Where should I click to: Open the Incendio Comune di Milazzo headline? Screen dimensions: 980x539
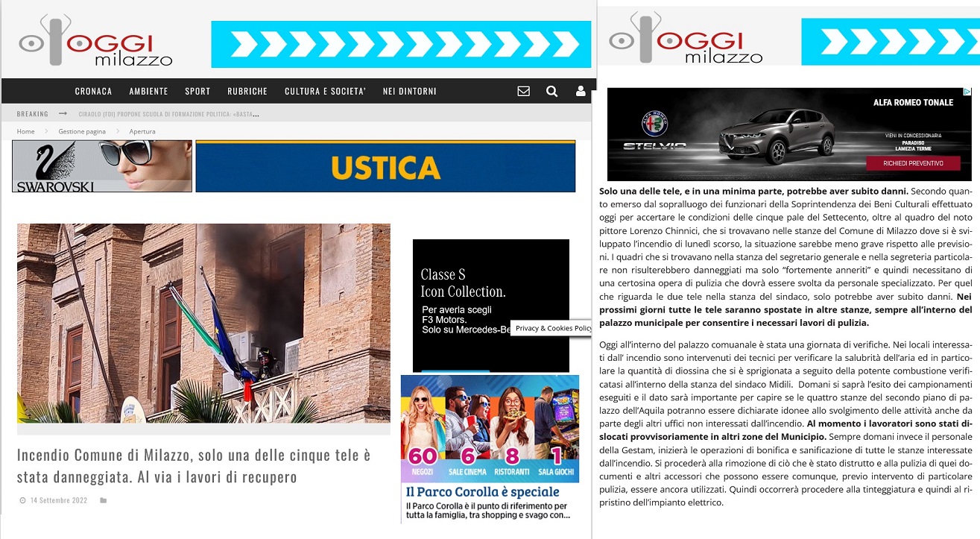point(193,465)
